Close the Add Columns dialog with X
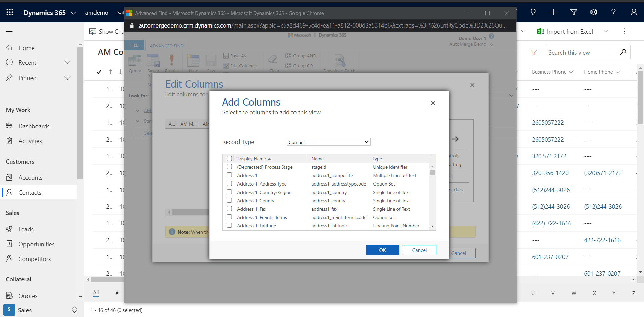Image resolution: width=644 pixels, height=317 pixels. [x=433, y=103]
